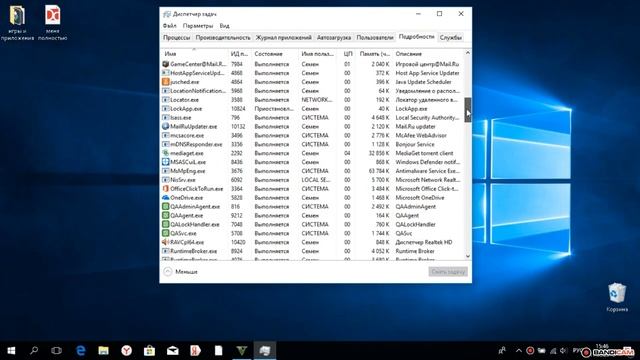Open the Параметры menu

tap(198, 26)
